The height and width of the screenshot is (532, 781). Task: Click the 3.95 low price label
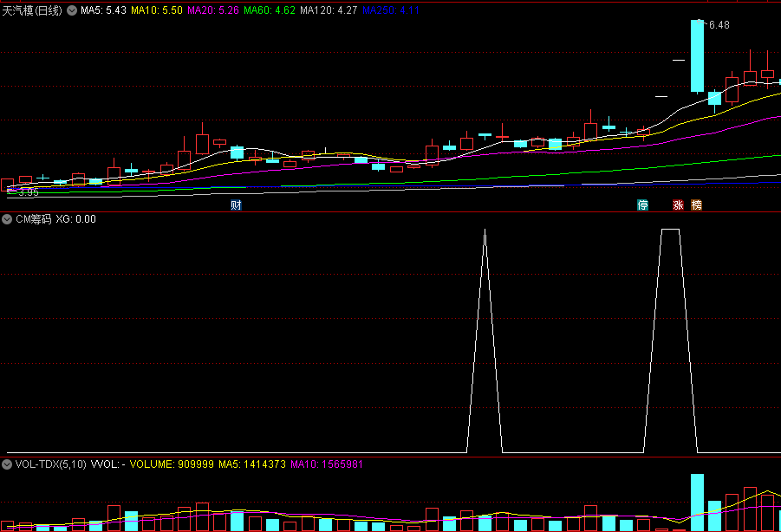[x=29, y=192]
